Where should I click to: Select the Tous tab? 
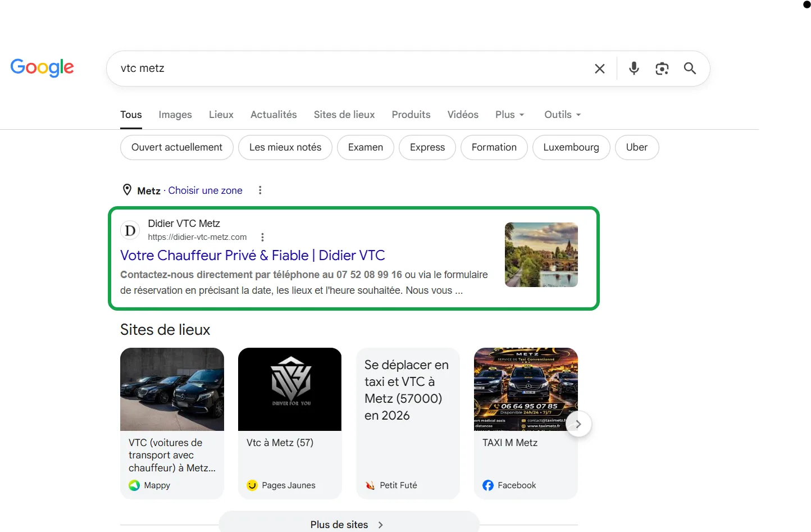131,115
